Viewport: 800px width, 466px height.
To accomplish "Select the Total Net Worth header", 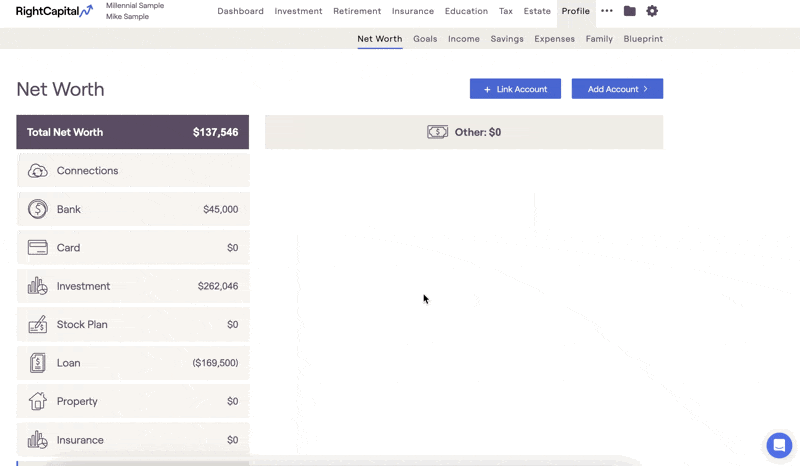I will click(132, 132).
